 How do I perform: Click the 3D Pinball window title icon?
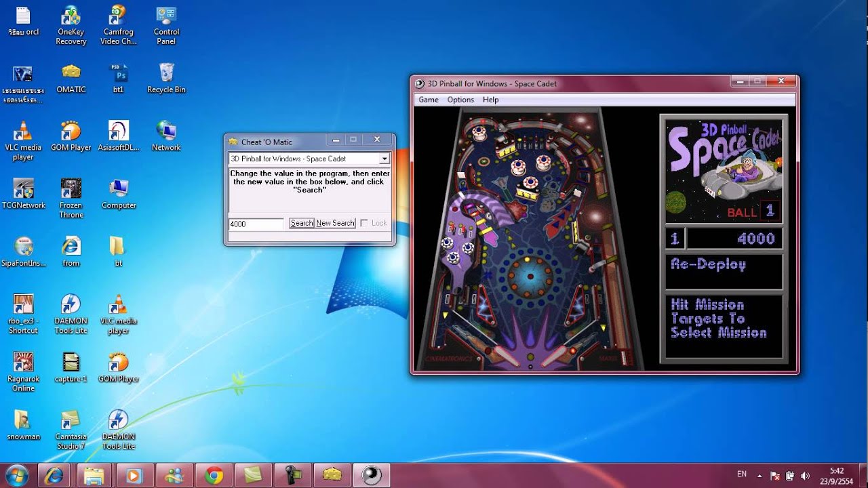[420, 83]
